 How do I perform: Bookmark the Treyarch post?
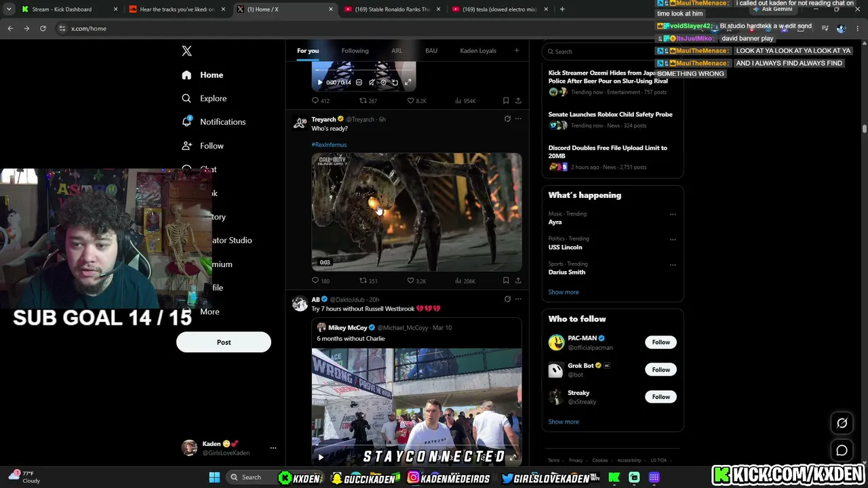(x=506, y=281)
